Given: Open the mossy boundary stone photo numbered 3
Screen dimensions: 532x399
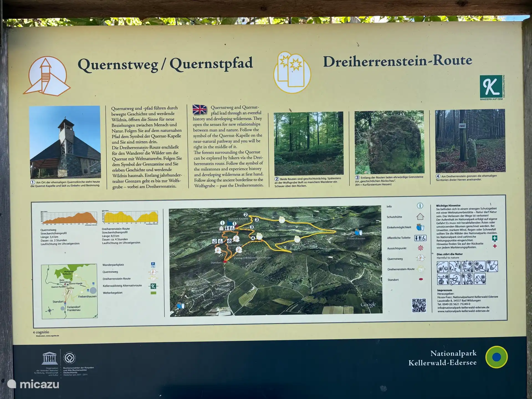Looking at the screenshot, I should [389, 142].
